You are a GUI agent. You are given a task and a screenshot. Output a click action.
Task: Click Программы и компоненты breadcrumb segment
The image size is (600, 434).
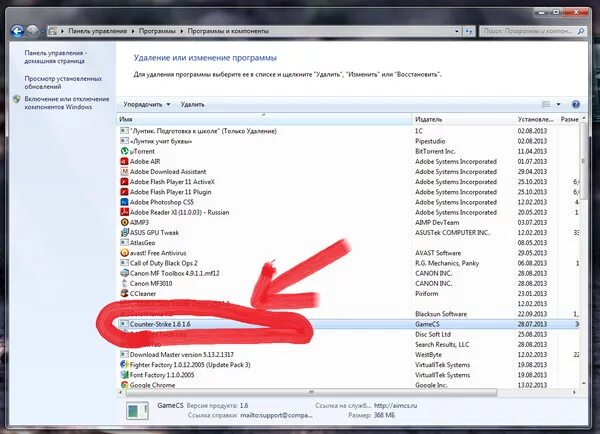coord(228,31)
